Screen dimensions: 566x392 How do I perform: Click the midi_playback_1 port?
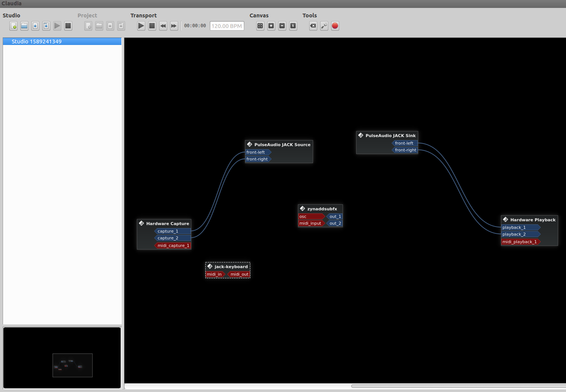click(521, 242)
